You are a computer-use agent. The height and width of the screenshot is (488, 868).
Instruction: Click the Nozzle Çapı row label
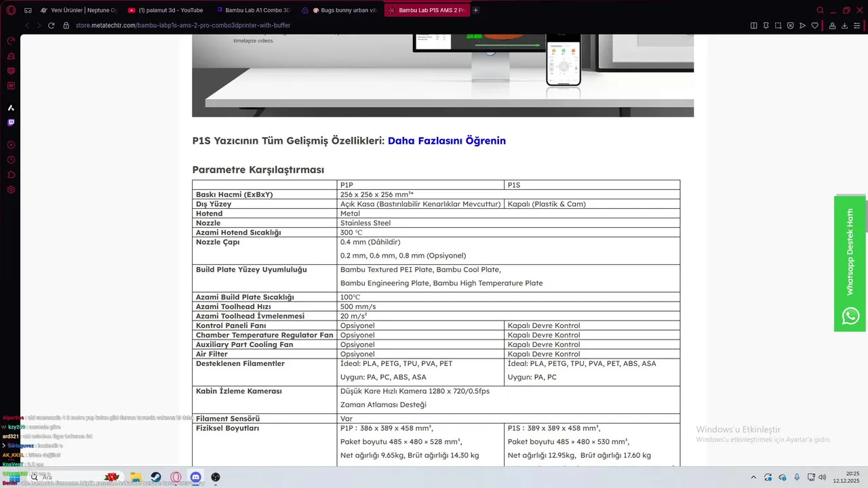point(218,242)
